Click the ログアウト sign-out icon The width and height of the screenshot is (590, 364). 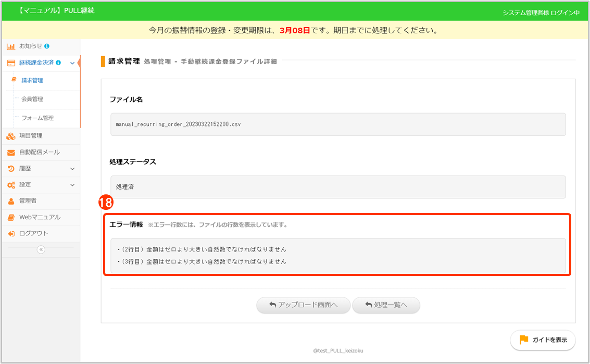[10, 234]
